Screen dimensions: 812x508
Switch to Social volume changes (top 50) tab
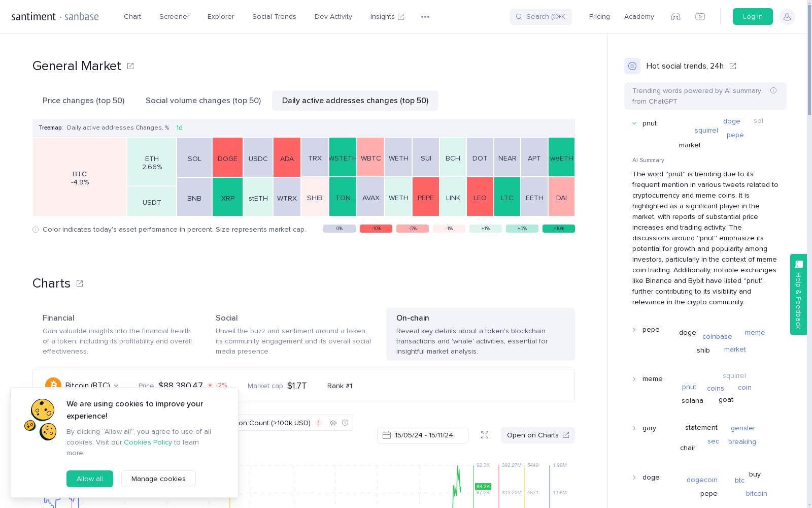coord(204,101)
